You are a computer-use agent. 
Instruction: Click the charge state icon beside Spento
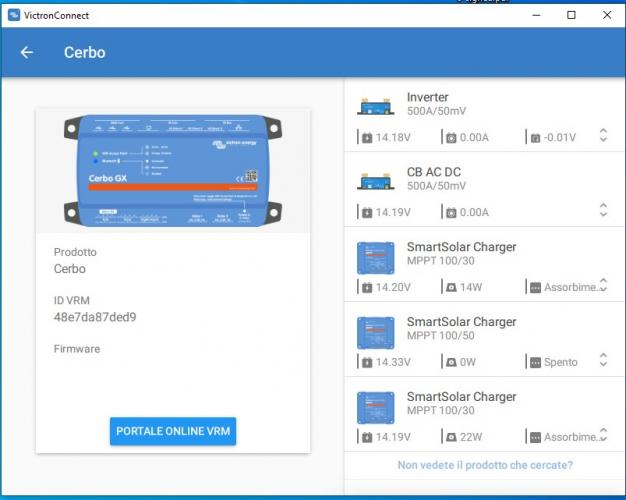(534, 362)
